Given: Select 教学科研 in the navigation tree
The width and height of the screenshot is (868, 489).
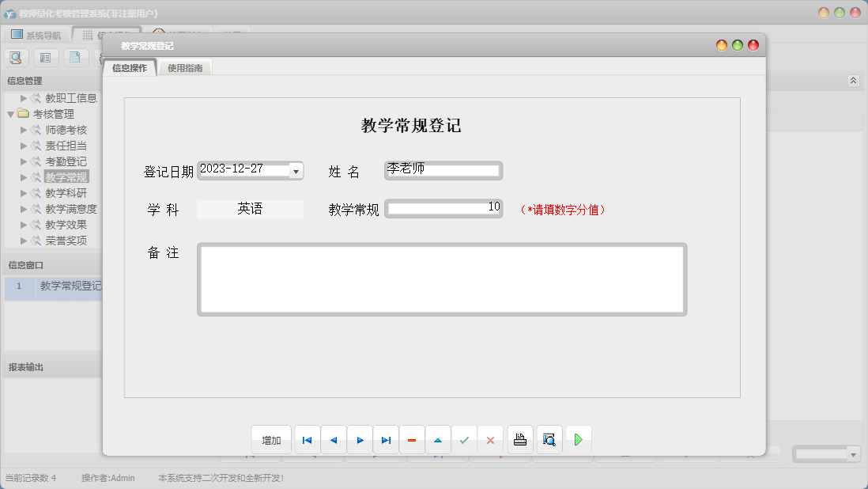Looking at the screenshot, I should pos(67,192).
